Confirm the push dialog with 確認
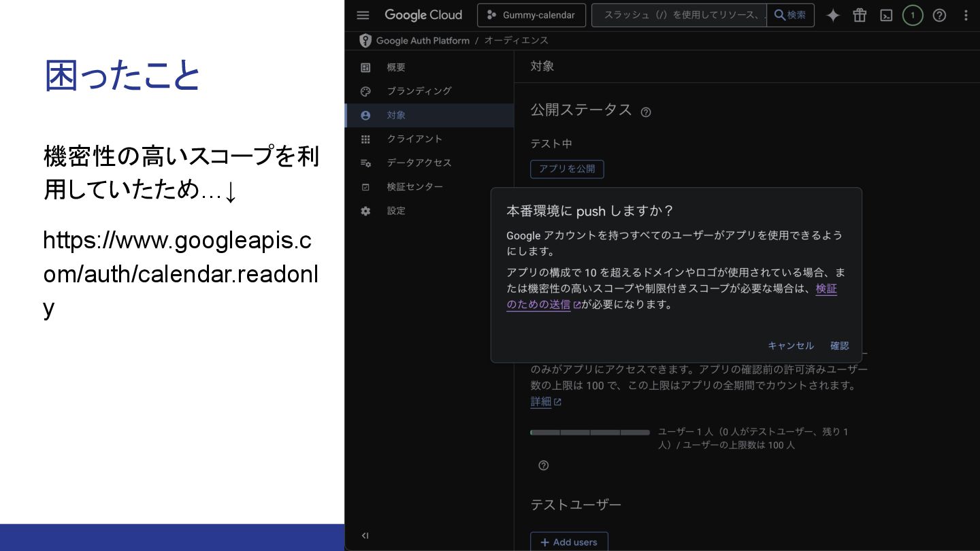 (x=840, y=346)
